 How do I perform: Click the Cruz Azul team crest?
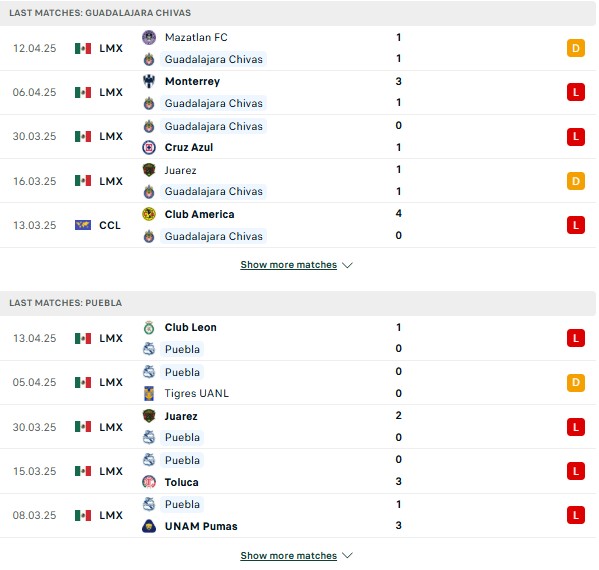[149, 147]
